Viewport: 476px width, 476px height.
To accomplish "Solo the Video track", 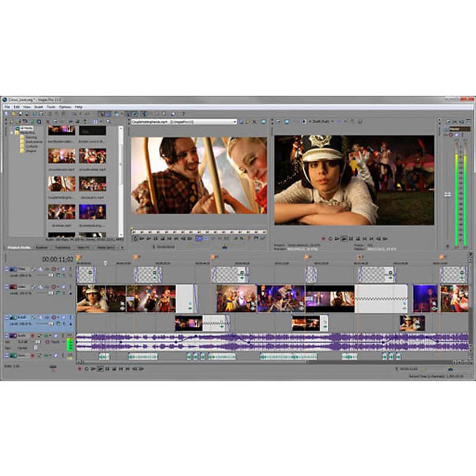I will 70,287.
